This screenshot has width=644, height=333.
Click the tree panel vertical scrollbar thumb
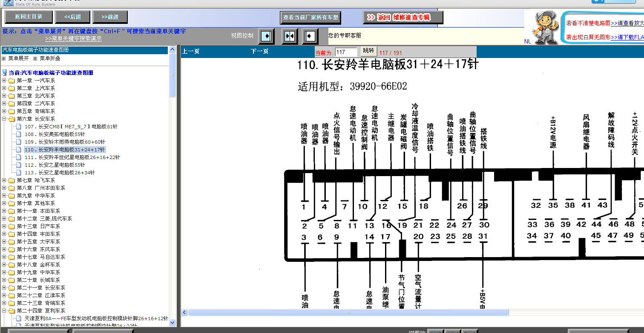pyautogui.click(x=172, y=75)
